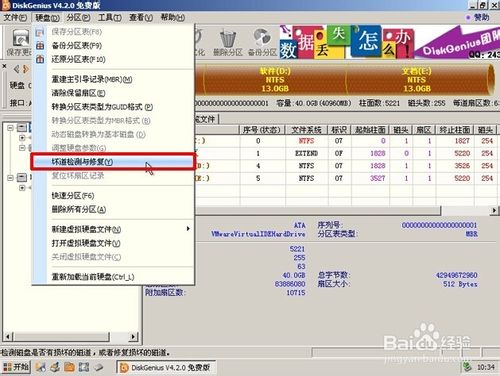Click first quick launch icon in taskbar
The width and height of the screenshot is (500, 376).
pyautogui.click(x=40, y=367)
